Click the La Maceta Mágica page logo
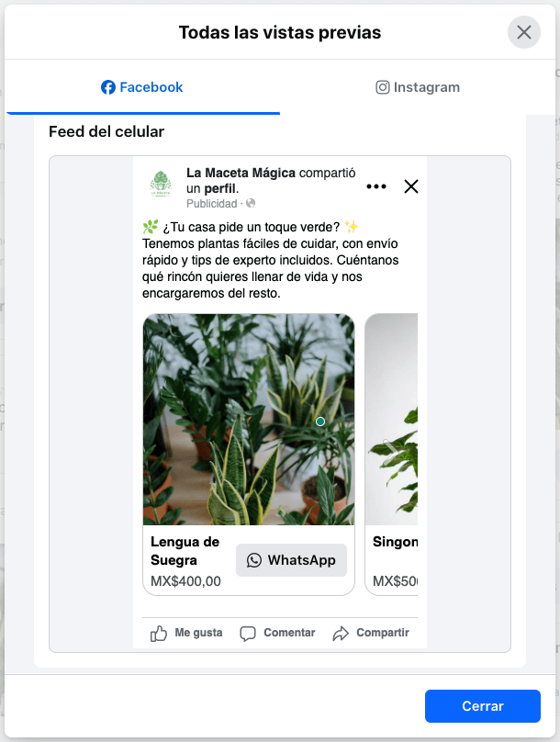This screenshot has width=560, height=742. 160,185
